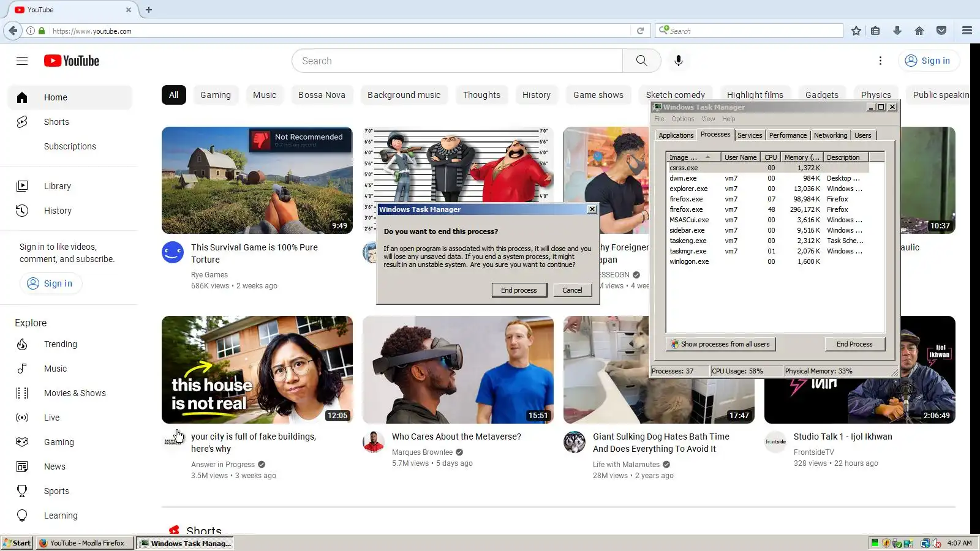The height and width of the screenshot is (551, 980).
Task: Click the Movies & Shows film icon
Action: click(22, 393)
